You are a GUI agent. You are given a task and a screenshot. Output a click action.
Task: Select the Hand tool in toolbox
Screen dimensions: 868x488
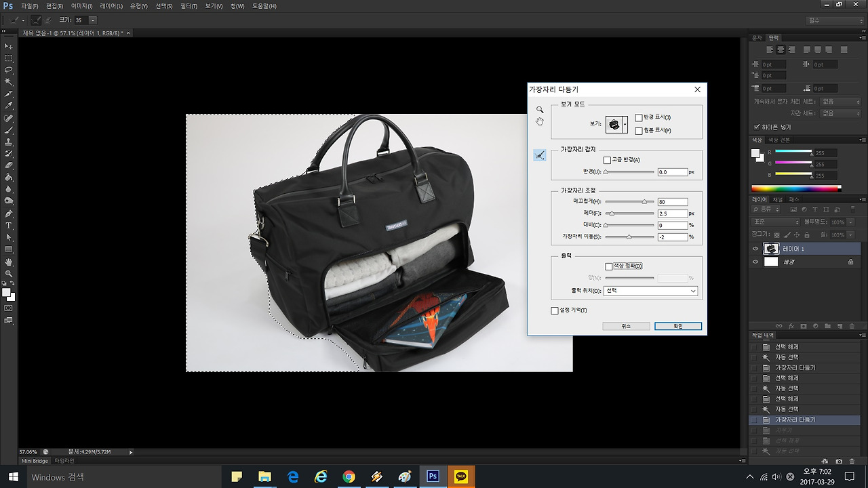coord(9,262)
